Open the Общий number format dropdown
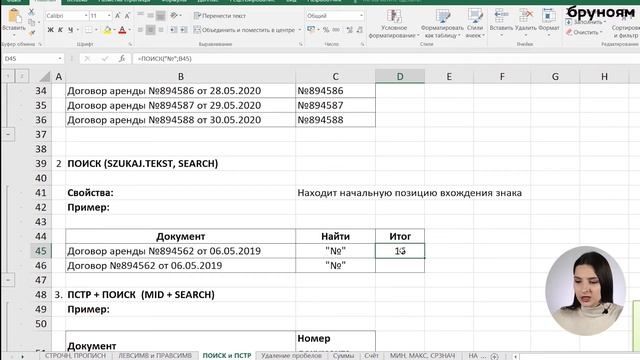Image resolution: width=640 pixels, height=360 pixels. (x=361, y=16)
